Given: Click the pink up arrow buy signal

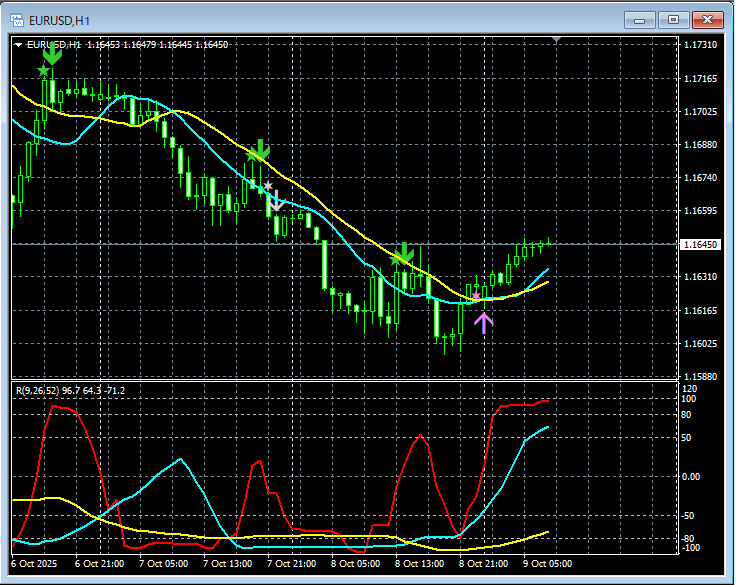Looking at the screenshot, I should [x=484, y=322].
